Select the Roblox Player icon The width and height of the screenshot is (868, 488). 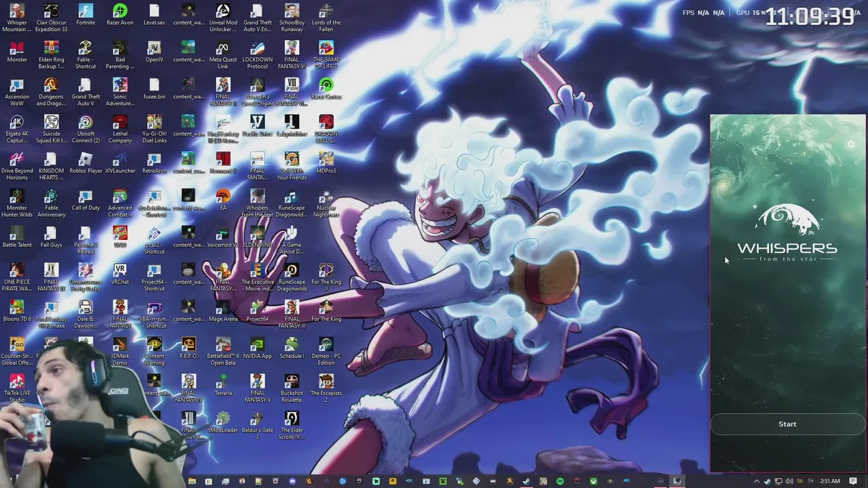click(85, 163)
